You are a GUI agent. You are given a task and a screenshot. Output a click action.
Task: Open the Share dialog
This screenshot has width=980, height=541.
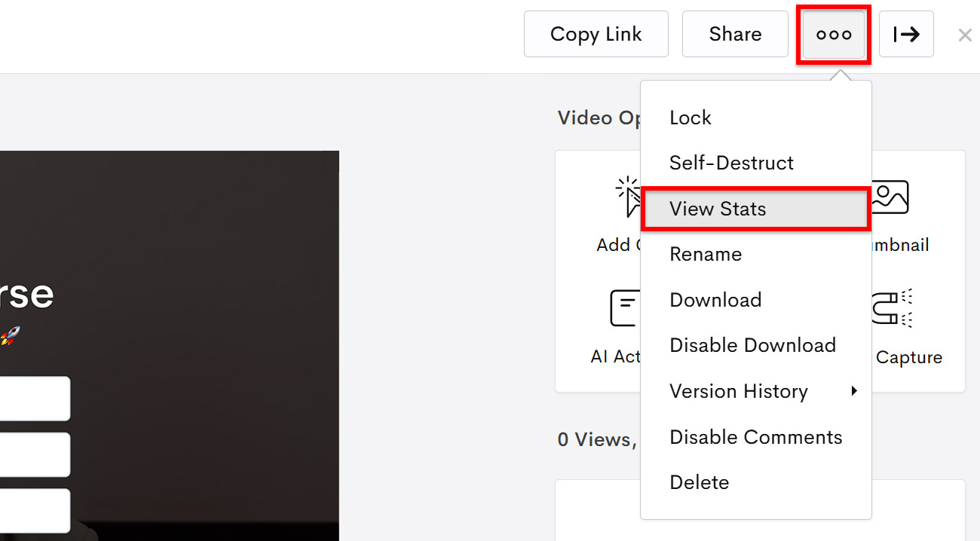tap(735, 34)
